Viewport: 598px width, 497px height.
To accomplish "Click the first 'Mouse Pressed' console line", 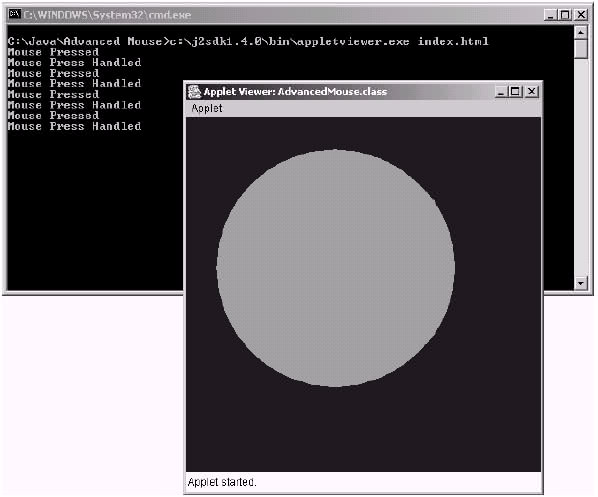I will (x=53, y=52).
